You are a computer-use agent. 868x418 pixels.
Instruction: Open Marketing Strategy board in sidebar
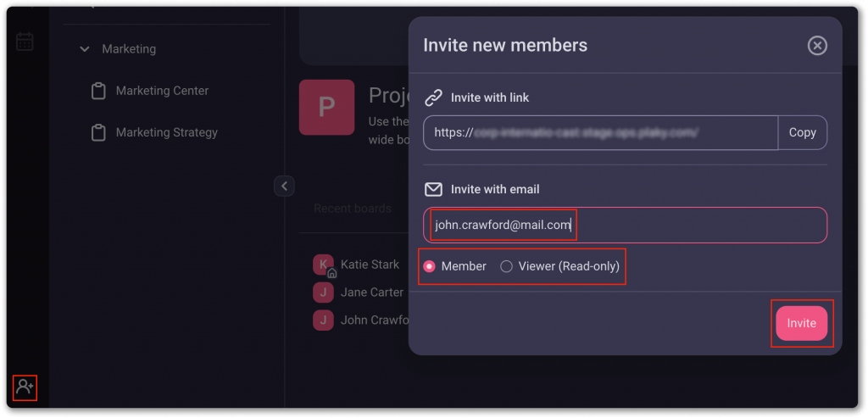(x=166, y=132)
